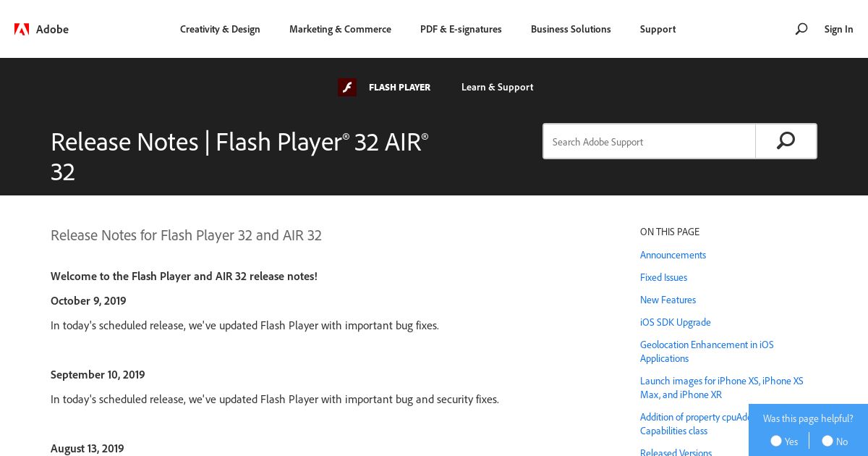Open Learn & Support tab
Viewport: 868px width, 456px height.
pos(497,88)
